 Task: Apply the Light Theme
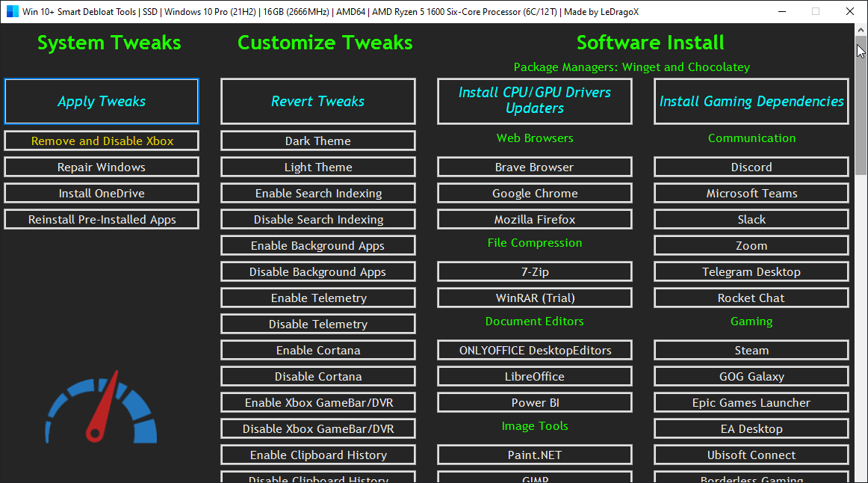coord(317,167)
